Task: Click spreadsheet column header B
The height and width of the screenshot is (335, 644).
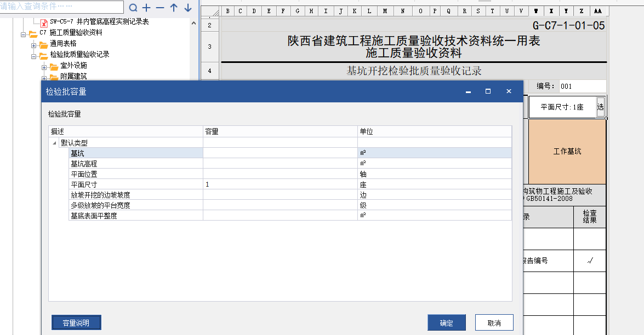Action: pyautogui.click(x=227, y=11)
